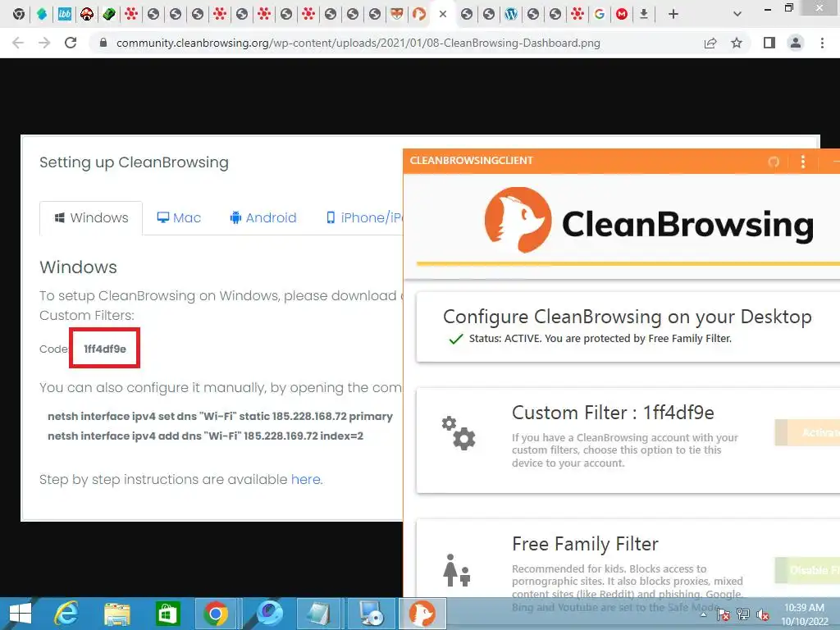
Task: Open the notepad app in the taskbar
Action: [x=319, y=614]
